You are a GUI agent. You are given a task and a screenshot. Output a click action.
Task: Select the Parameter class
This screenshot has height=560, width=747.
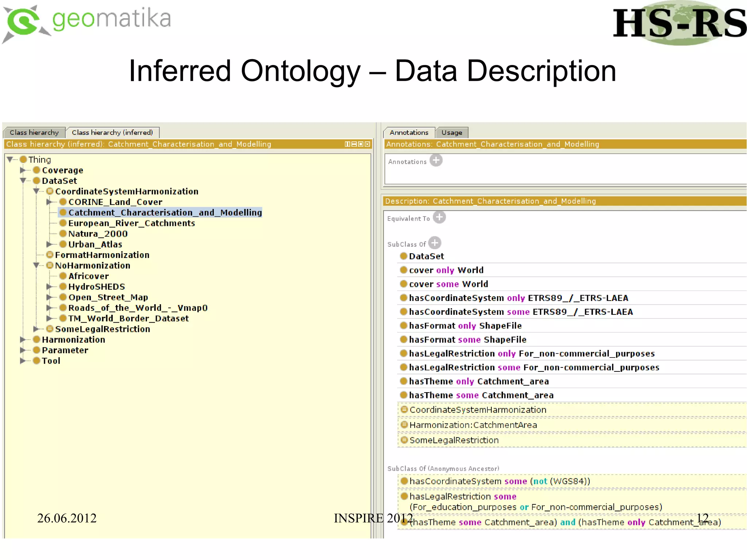tap(61, 350)
